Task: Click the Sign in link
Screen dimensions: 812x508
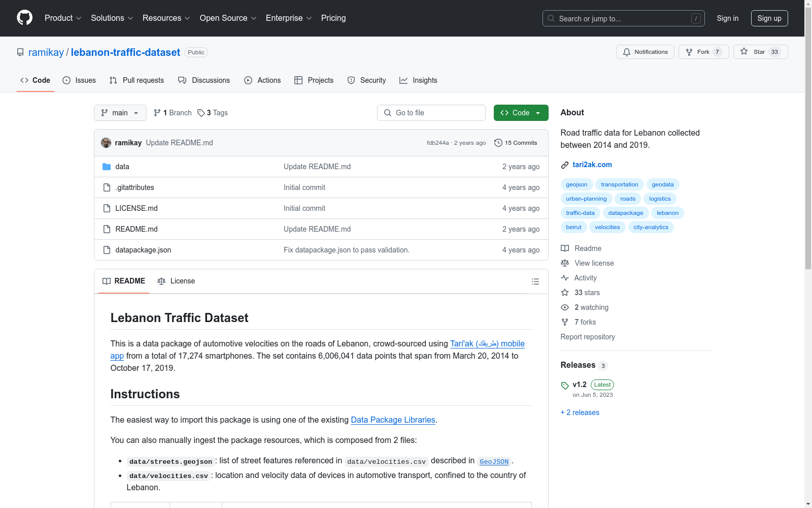Action: [728, 18]
